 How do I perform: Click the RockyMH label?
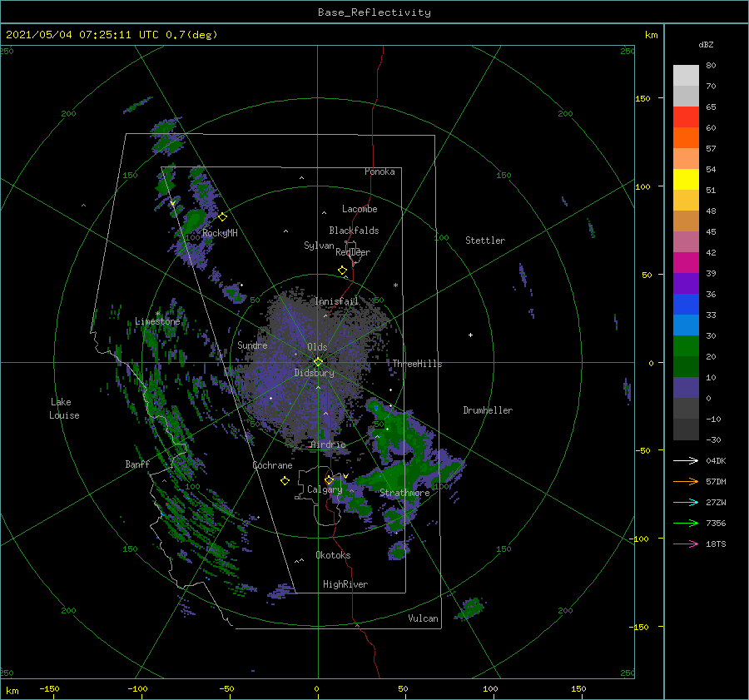tap(220, 233)
